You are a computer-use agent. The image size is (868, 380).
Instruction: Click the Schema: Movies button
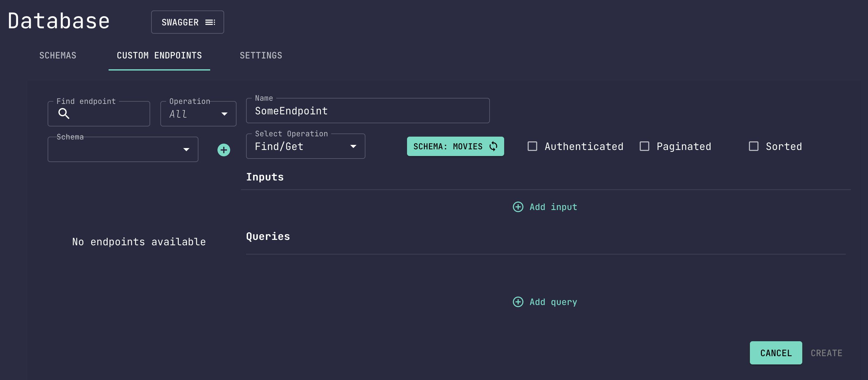coord(455,146)
